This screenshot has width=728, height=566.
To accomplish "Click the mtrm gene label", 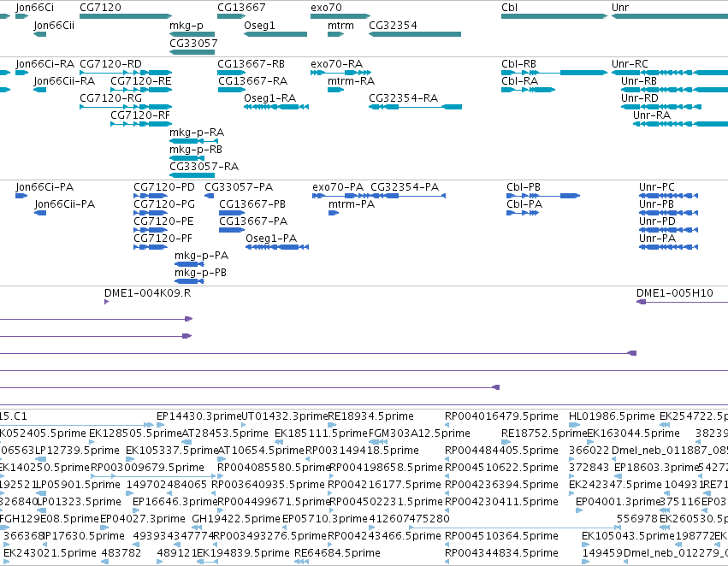I will (340, 26).
